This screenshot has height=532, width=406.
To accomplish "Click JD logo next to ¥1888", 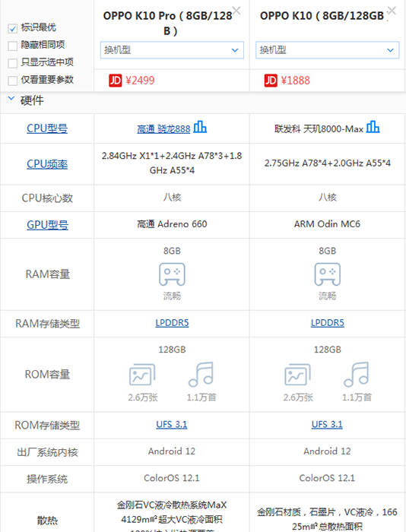I will 271,81.
